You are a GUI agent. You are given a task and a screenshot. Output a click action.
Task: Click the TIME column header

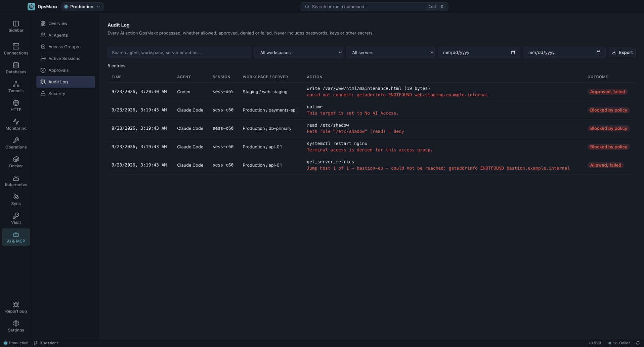pyautogui.click(x=117, y=77)
